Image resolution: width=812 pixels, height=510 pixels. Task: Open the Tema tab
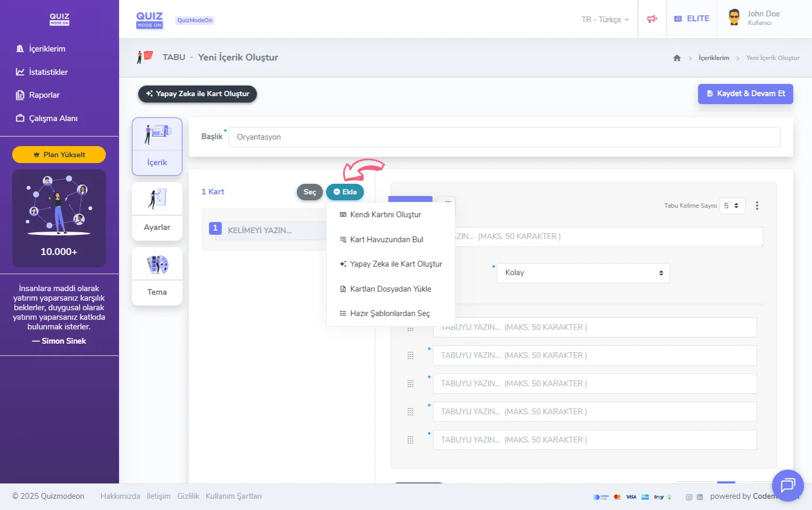click(x=157, y=276)
